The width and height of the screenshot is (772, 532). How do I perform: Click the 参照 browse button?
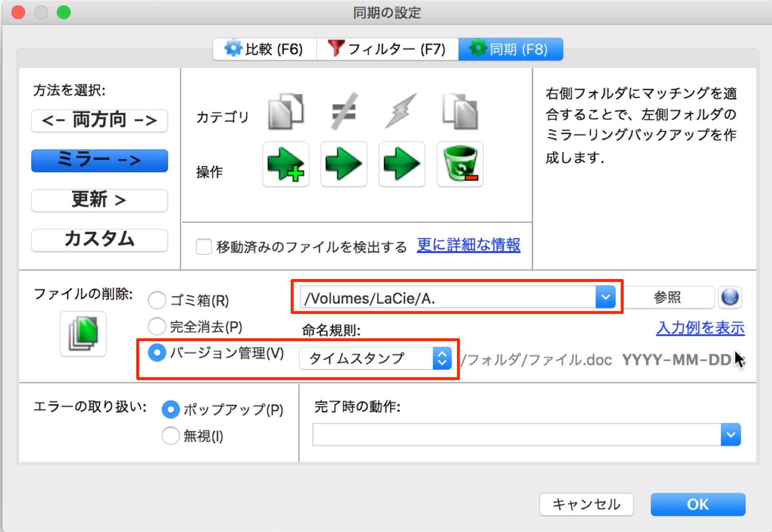coord(668,297)
